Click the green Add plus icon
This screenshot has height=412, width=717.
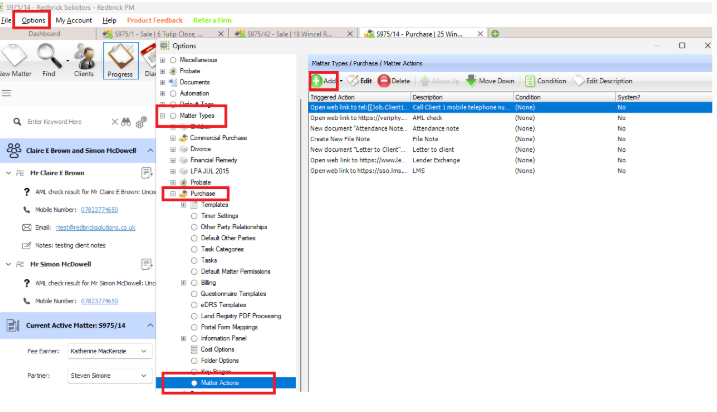(x=316, y=81)
